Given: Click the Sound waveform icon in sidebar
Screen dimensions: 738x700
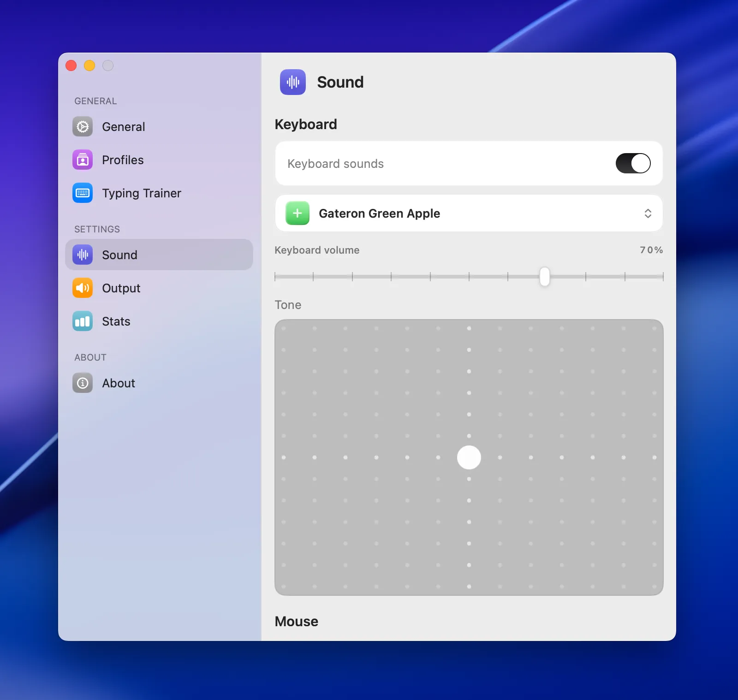Looking at the screenshot, I should (83, 255).
